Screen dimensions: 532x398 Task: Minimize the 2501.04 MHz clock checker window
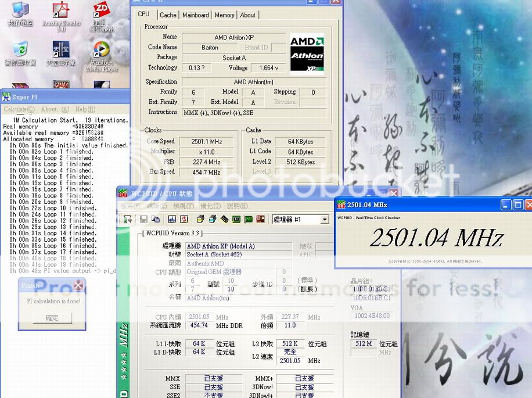pos(506,205)
